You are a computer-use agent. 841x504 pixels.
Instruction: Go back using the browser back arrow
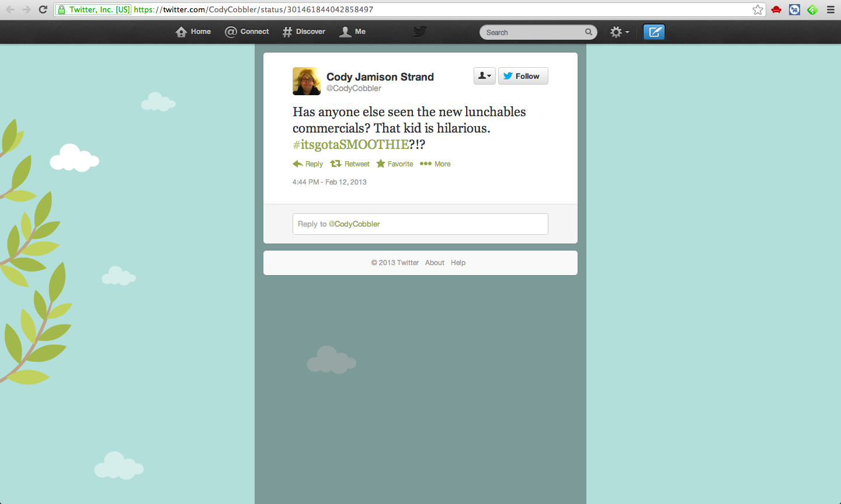10,9
